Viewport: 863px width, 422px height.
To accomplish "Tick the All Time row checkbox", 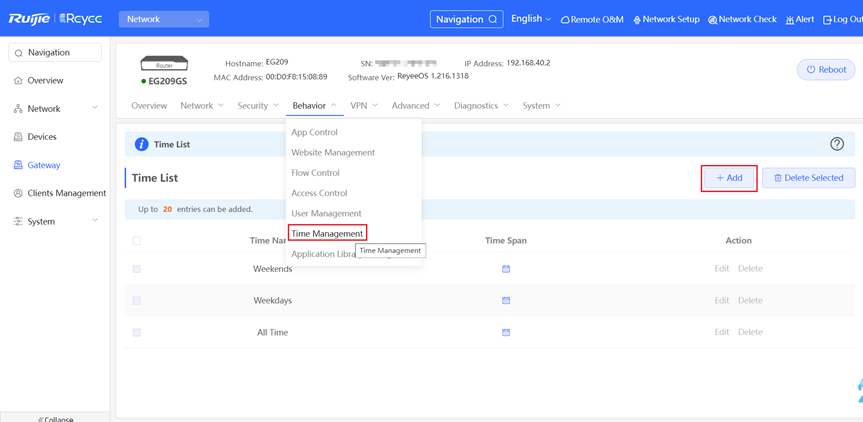I will tap(136, 332).
